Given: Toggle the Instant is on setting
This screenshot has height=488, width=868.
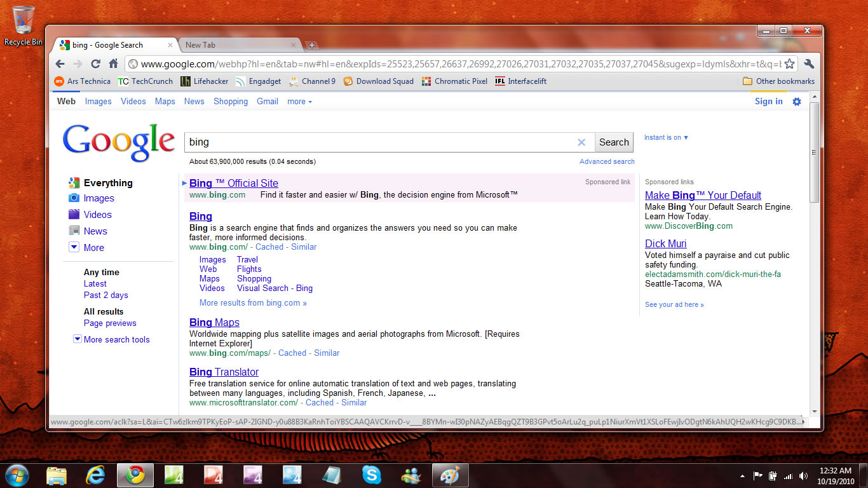Looking at the screenshot, I should point(666,137).
